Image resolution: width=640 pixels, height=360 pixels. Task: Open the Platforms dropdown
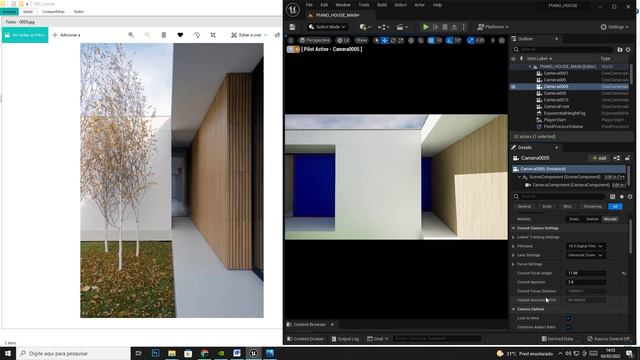coord(493,27)
